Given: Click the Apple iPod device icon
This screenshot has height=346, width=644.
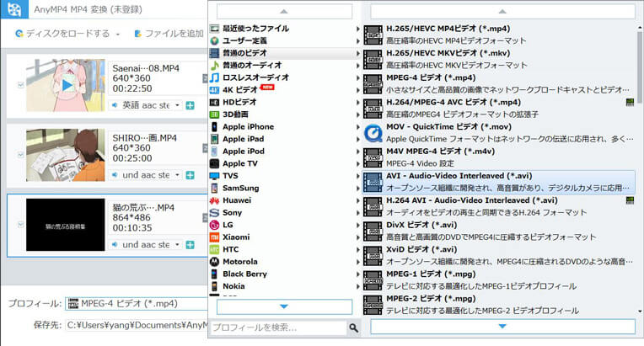Looking at the screenshot, I should [214, 152].
